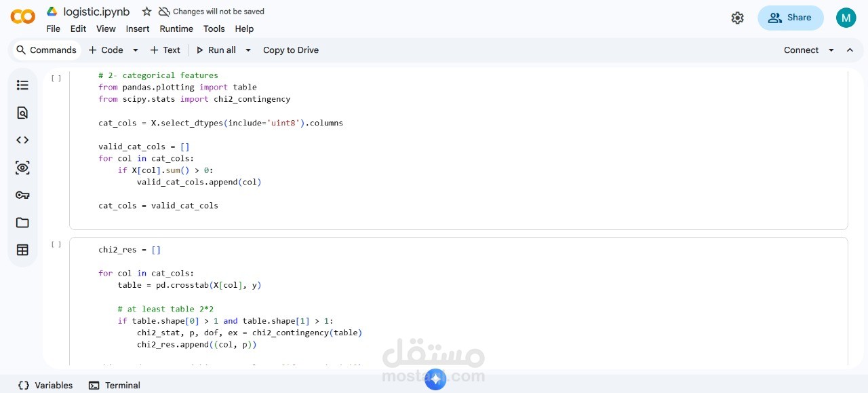Run the chi2_res cell
Viewport: 868px width, 393px height.
click(x=56, y=244)
